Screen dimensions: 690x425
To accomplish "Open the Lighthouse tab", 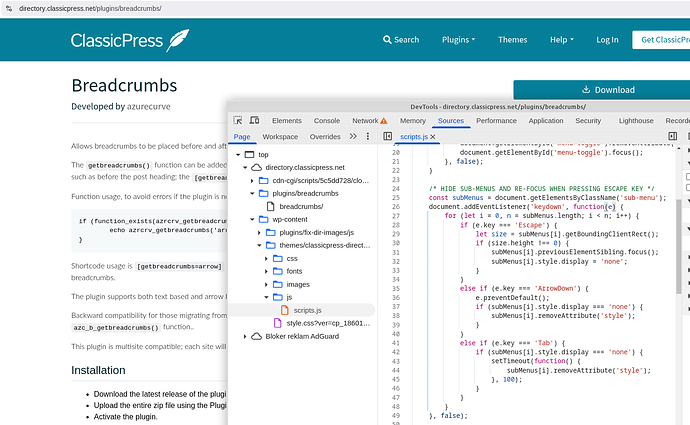I will [x=636, y=121].
